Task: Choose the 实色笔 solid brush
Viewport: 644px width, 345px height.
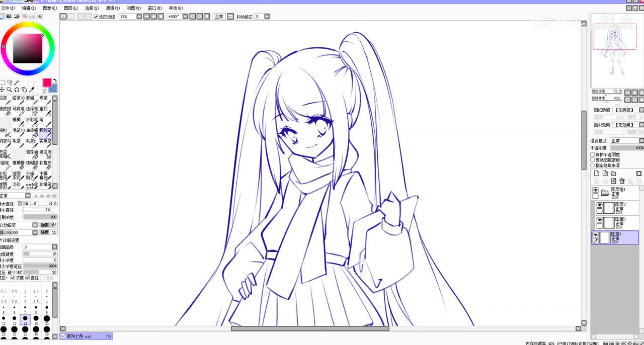Action: (x=46, y=144)
